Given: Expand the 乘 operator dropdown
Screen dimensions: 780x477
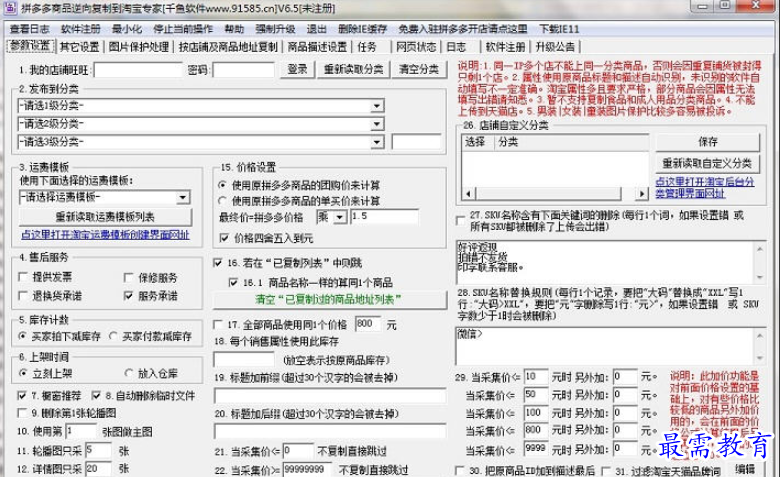Looking at the screenshot, I should coord(340,217).
